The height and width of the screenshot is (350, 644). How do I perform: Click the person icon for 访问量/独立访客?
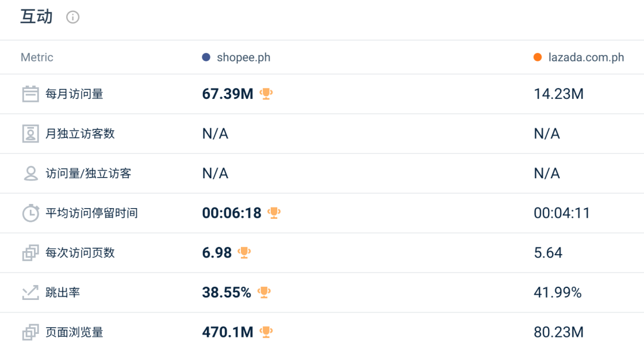point(30,174)
